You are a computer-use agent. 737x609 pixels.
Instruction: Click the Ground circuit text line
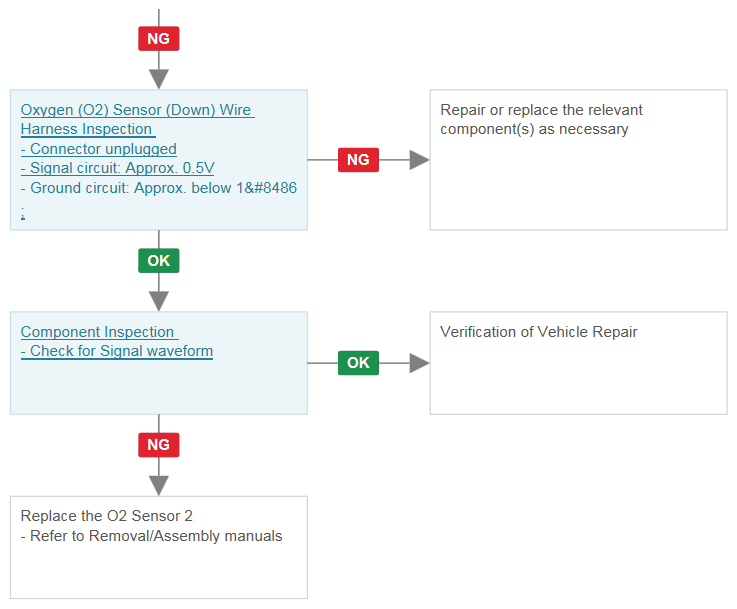coord(159,188)
